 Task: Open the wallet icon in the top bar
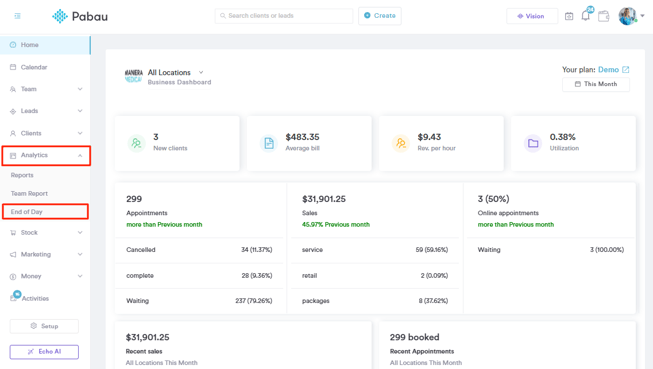[x=603, y=16]
